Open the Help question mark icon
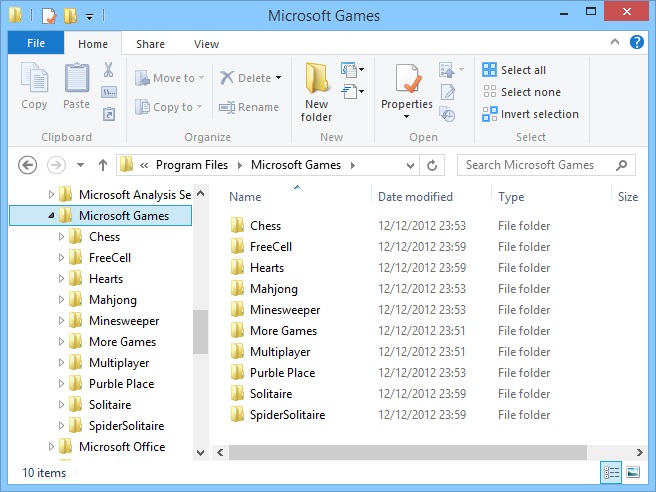Screen dimensions: 656x492 point(637,42)
